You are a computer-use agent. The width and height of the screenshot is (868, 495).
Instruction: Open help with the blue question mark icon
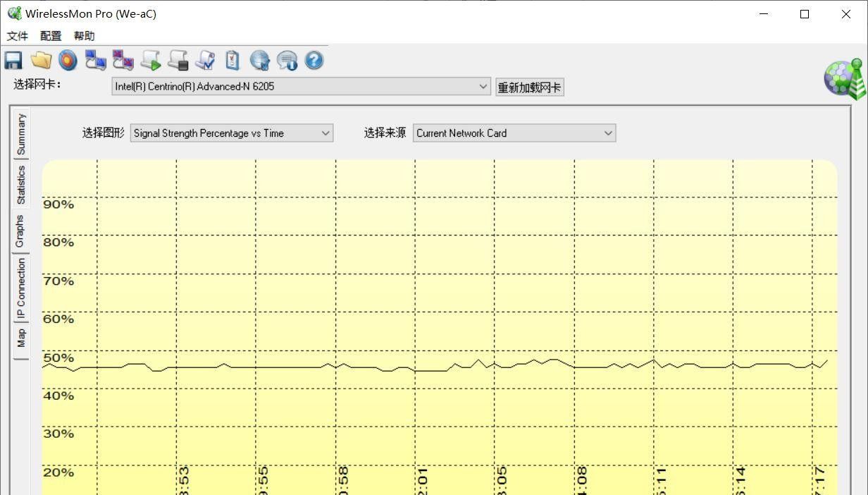(x=314, y=61)
